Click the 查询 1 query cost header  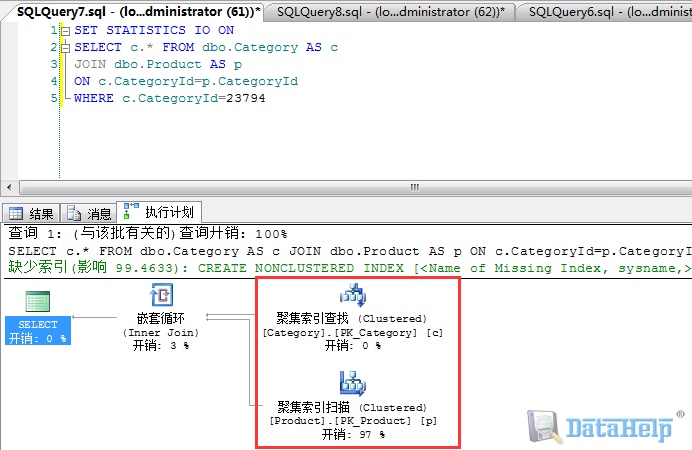[147, 233]
